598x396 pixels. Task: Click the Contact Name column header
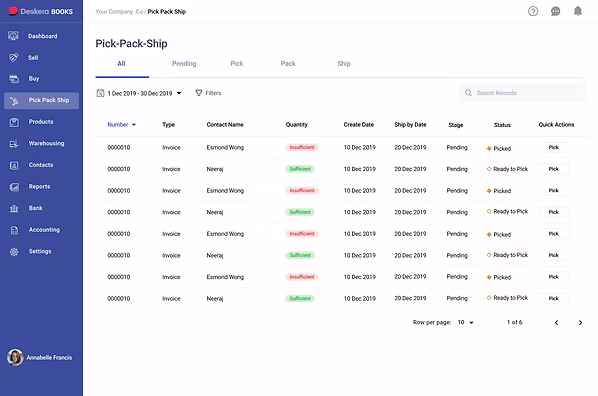(x=225, y=125)
